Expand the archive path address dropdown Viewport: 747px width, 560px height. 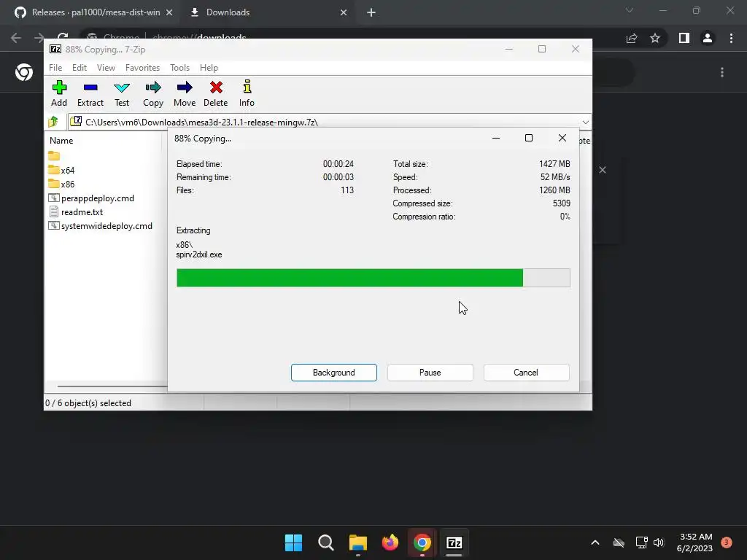[586, 122]
